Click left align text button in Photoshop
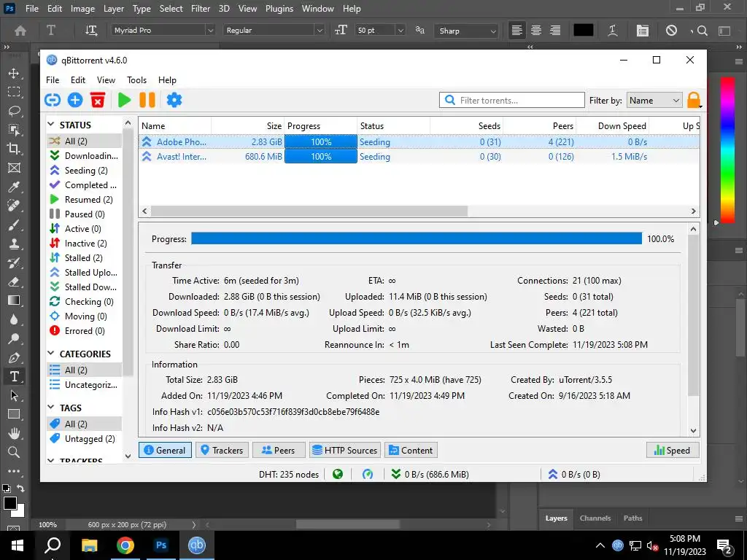This screenshot has width=747, height=560. (517, 31)
